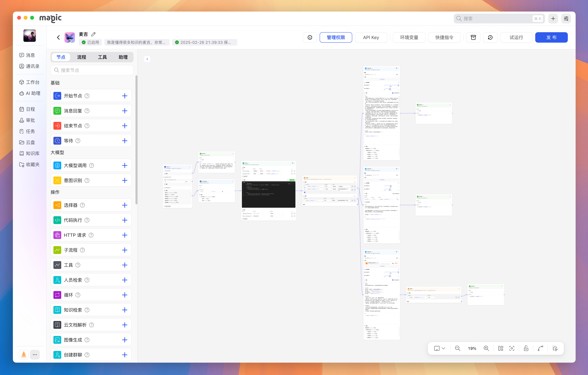
Task: Zoom out the flow canvas
Action: coord(458,348)
